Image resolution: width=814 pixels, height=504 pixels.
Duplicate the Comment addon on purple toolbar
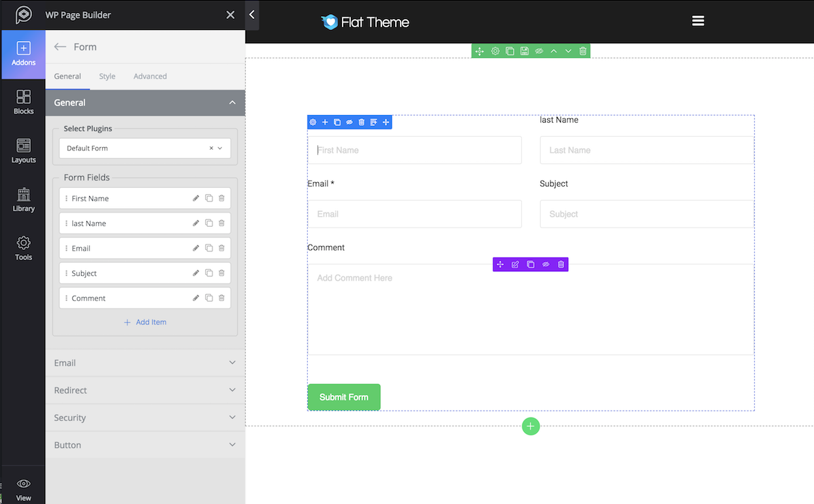pyautogui.click(x=531, y=264)
